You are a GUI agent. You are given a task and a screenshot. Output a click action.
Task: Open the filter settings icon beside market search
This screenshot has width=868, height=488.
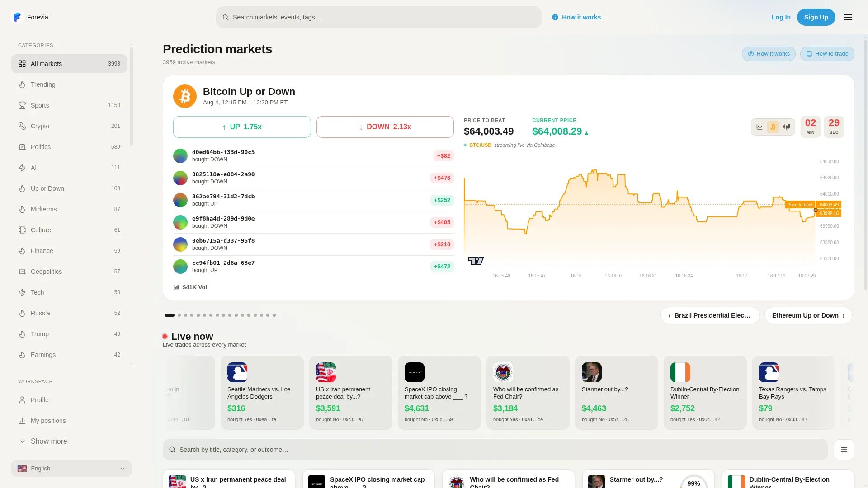[844, 450]
